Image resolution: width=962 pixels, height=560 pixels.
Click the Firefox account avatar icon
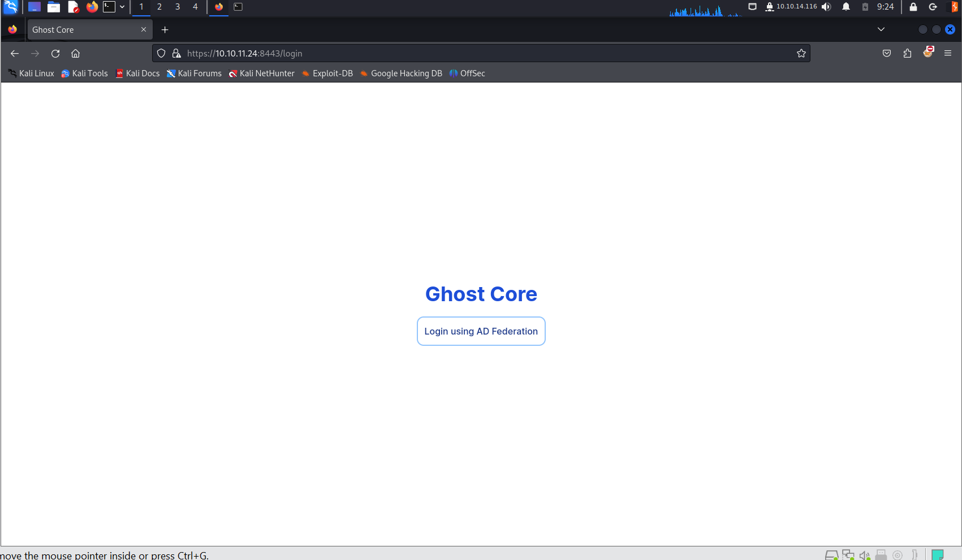pos(928,52)
